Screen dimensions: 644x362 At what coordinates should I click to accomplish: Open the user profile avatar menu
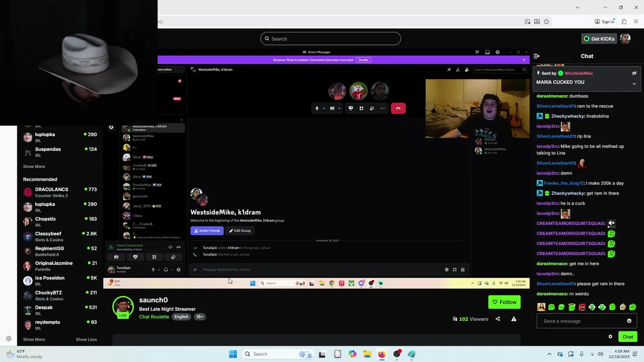(625, 39)
